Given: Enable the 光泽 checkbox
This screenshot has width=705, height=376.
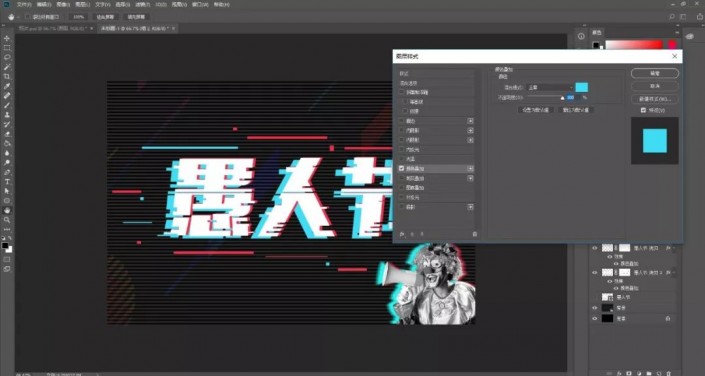Looking at the screenshot, I should tap(402, 159).
